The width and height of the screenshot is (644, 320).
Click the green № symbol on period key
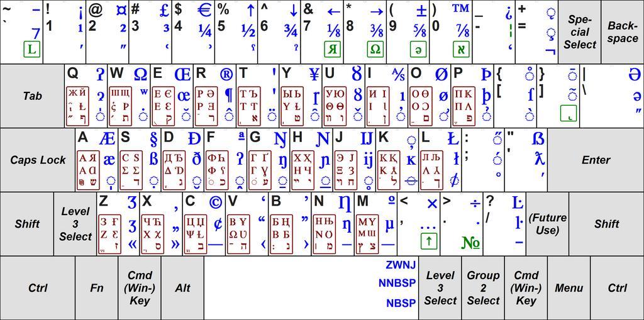pyautogui.click(x=470, y=242)
